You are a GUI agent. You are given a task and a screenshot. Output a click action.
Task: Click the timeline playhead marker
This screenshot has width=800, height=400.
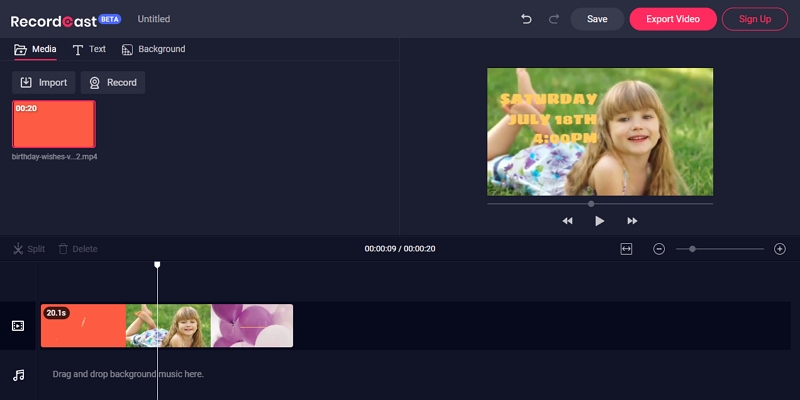(157, 265)
